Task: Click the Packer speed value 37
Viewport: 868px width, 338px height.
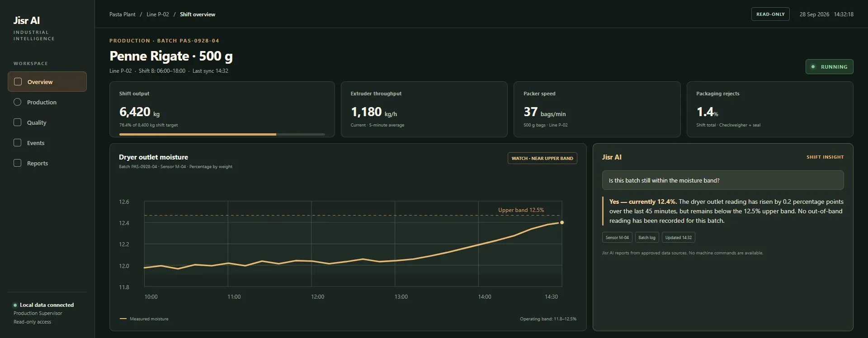Action: point(530,112)
